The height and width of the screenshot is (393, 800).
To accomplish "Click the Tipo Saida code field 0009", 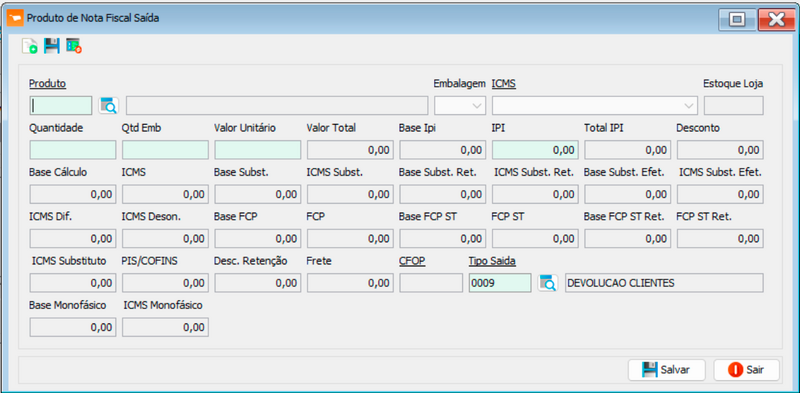I will click(x=500, y=283).
